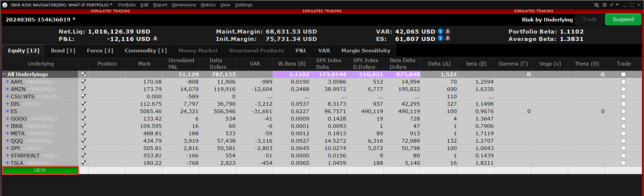
Task: Expand the DIS underlying row
Action: [7, 104]
